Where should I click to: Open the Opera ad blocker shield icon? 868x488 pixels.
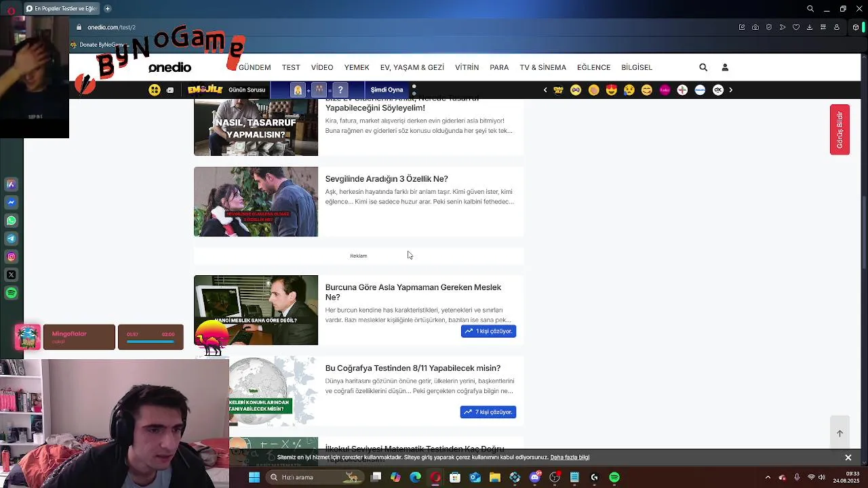point(769,27)
